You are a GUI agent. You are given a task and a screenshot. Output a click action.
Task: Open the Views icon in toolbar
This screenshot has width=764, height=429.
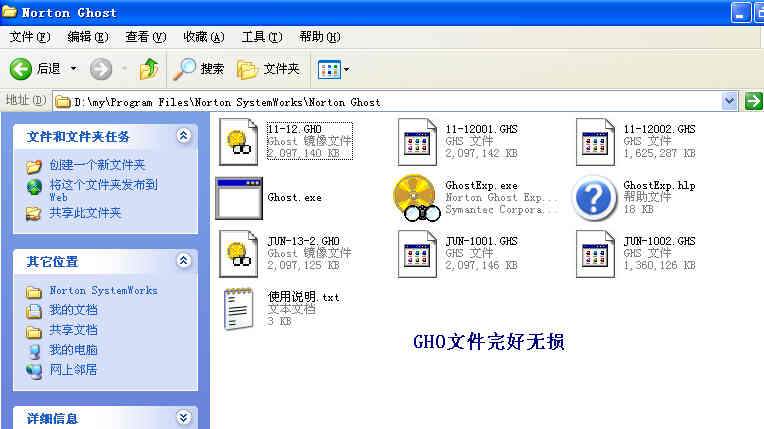(x=329, y=69)
